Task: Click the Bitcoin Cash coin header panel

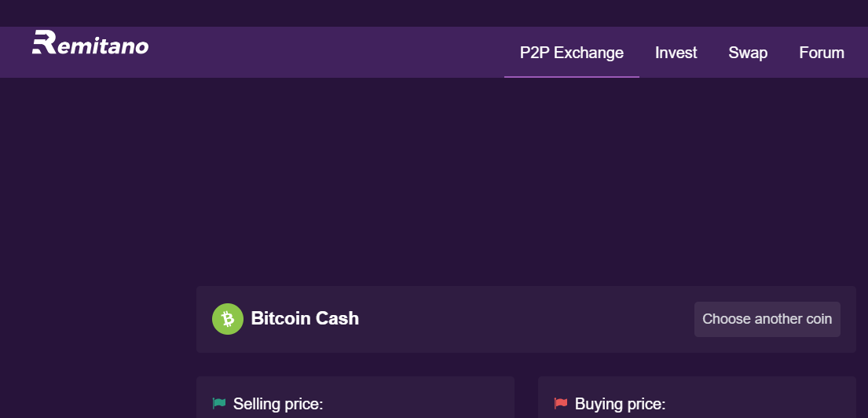Action: coord(526,320)
